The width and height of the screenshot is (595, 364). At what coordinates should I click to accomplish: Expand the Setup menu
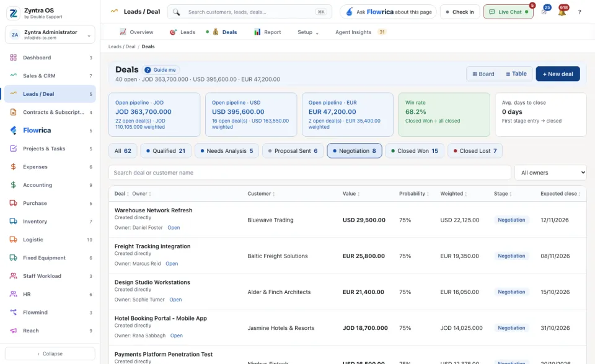(308, 32)
